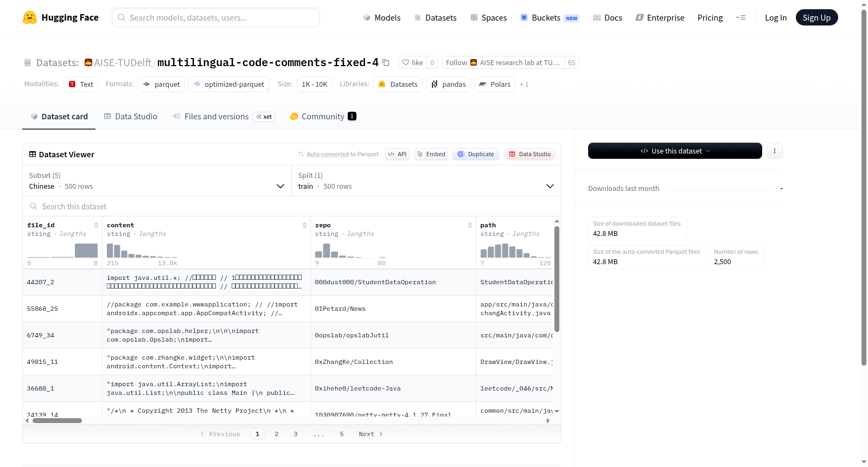
Task: Open the Use this dataset dropdown
Action: pyautogui.click(x=675, y=151)
